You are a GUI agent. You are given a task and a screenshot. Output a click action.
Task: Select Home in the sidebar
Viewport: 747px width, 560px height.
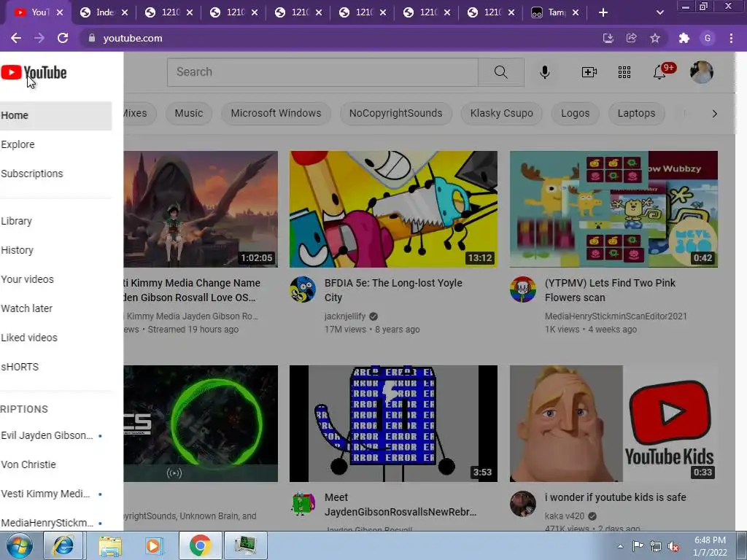coord(55,116)
